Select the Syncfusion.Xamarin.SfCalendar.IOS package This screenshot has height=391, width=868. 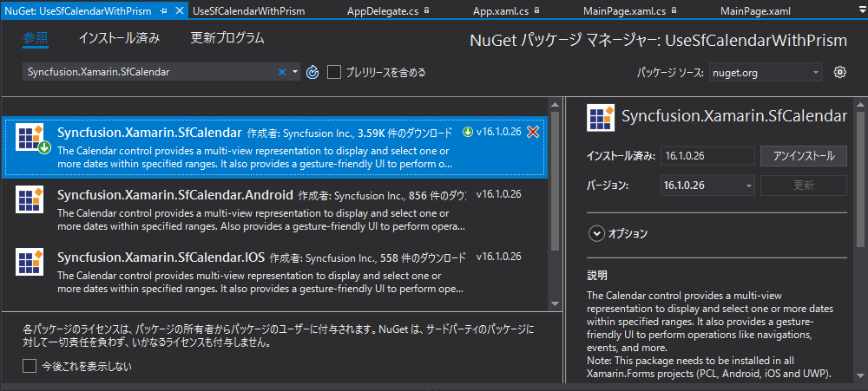pyautogui.click(x=275, y=271)
